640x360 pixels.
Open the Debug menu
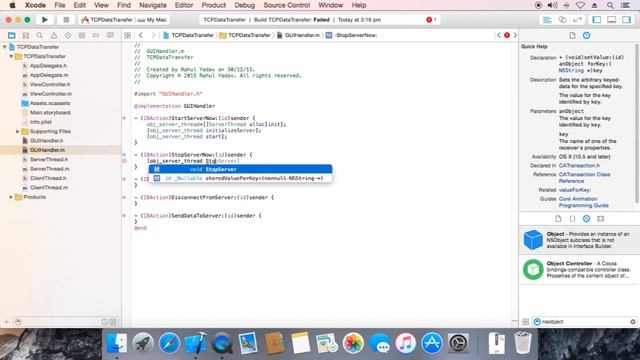245,5
